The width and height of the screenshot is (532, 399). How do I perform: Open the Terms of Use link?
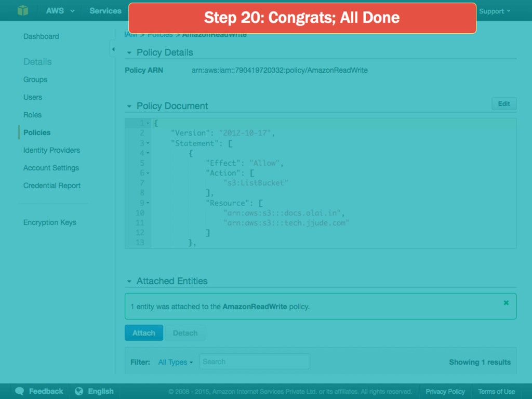pos(496,392)
